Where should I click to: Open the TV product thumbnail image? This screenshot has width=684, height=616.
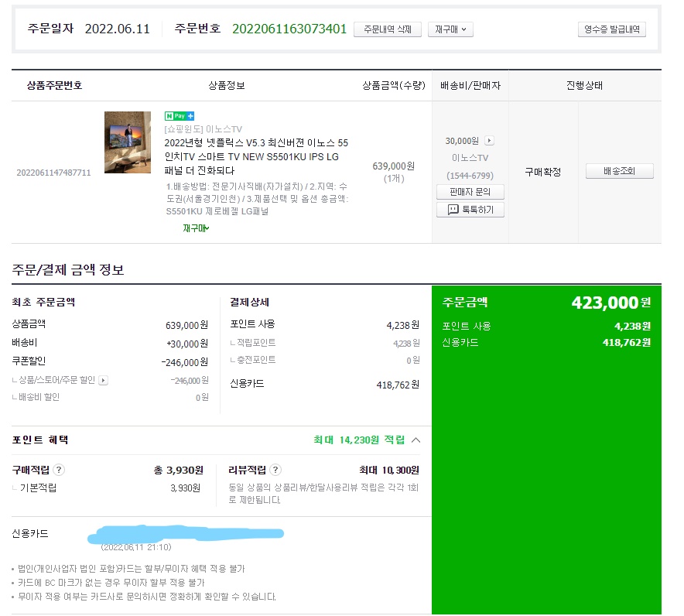point(128,142)
